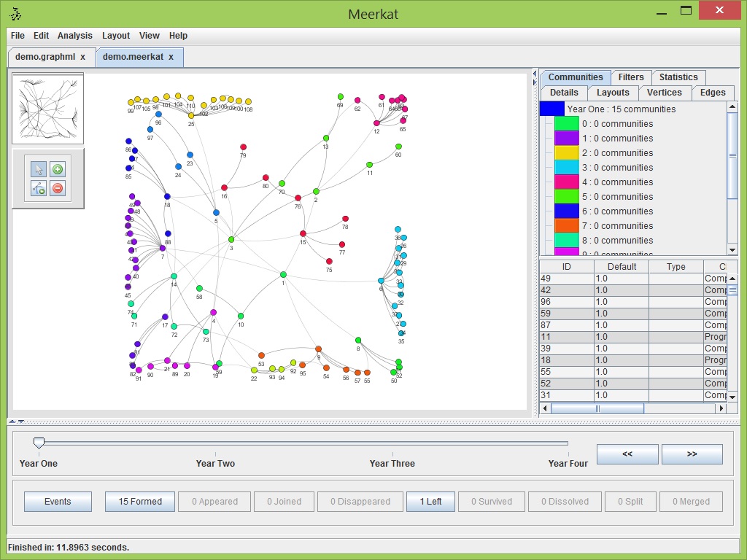The height and width of the screenshot is (560, 747).
Task: Click the orange swatch for community 7
Action: point(566,226)
